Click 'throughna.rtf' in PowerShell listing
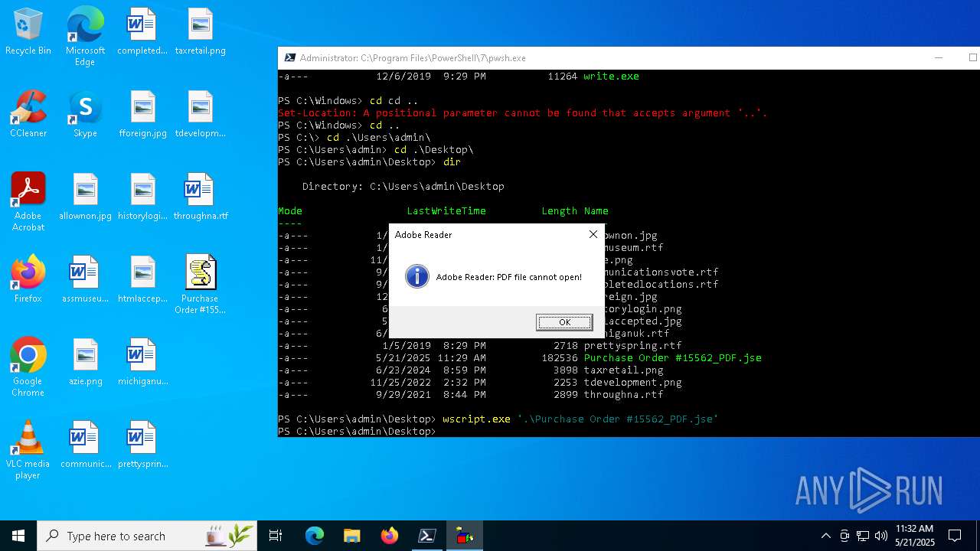This screenshot has height=551, width=980. click(623, 394)
